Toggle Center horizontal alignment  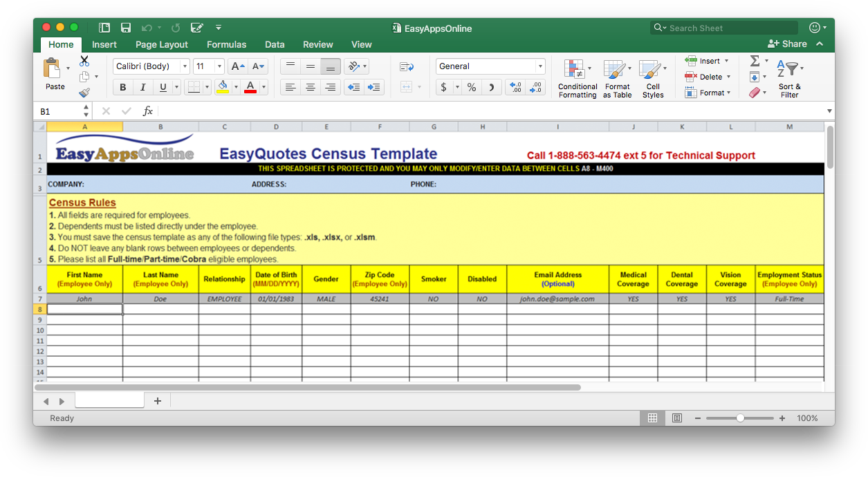311,87
